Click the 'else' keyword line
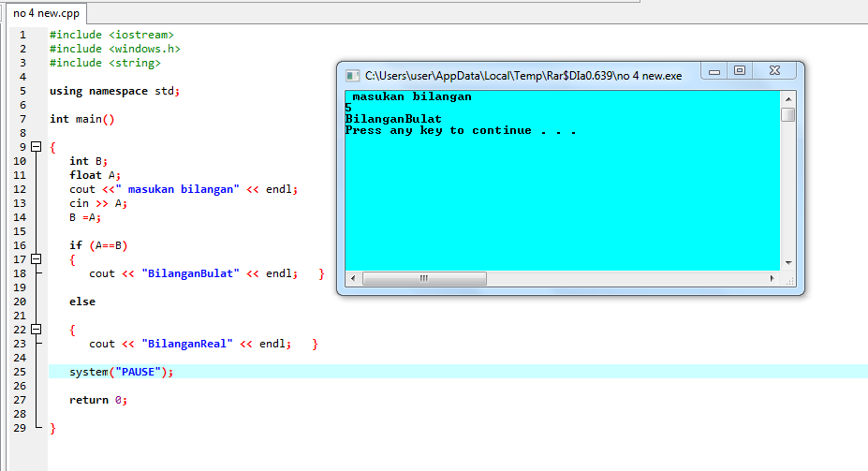 [x=81, y=302]
